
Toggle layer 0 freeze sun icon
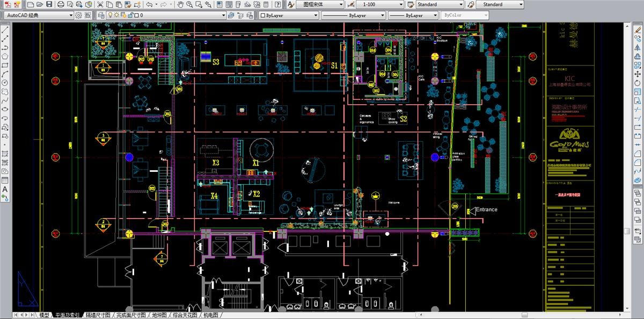(x=117, y=16)
